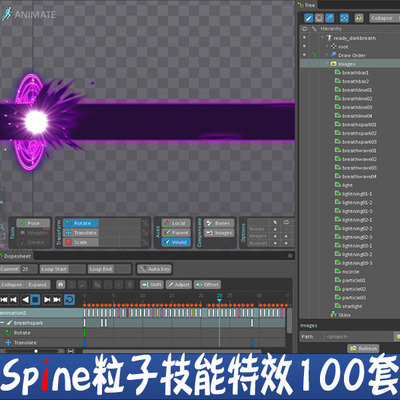Image resolution: width=400 pixels, height=400 pixels.
Task: Toggle visibility dot for Draw Order
Action: (304, 55)
